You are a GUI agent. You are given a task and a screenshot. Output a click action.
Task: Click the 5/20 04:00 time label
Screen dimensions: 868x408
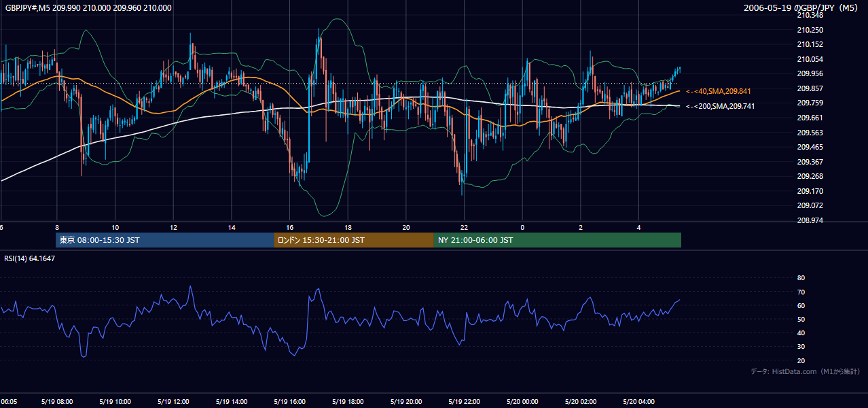point(639,402)
